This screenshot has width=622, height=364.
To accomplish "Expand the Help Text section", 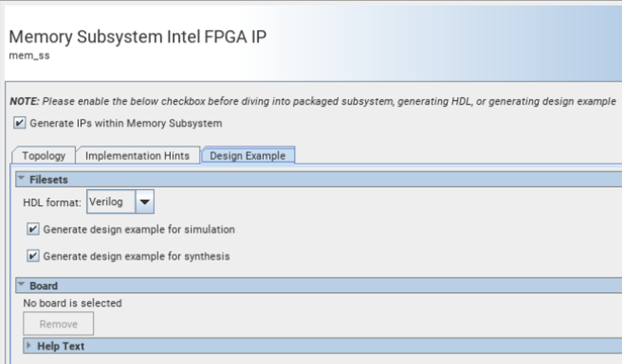I will click(29, 346).
